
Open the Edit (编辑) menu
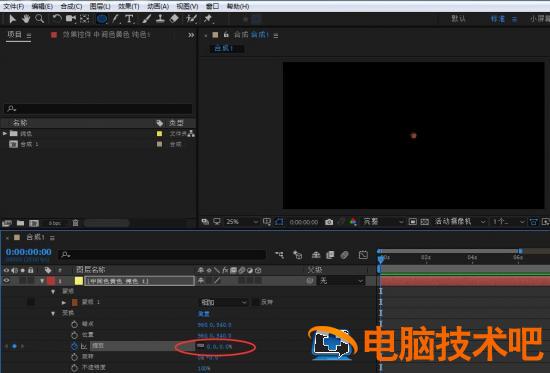tap(42, 6)
